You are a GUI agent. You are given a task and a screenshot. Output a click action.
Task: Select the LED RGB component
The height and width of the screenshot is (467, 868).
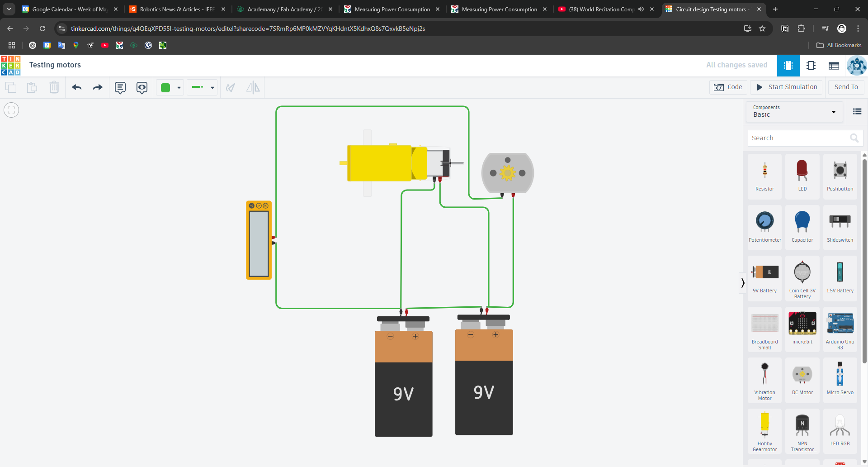pos(840,431)
